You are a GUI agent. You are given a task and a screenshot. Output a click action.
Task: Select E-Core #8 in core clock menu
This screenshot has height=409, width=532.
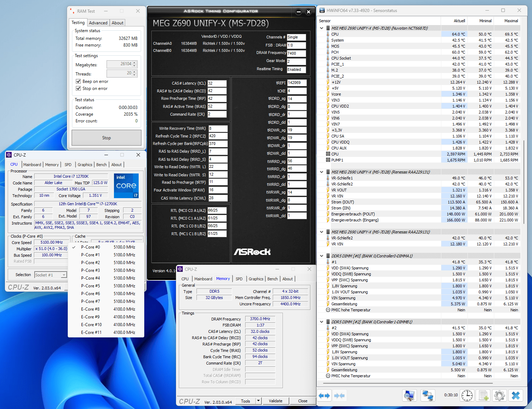(106, 309)
